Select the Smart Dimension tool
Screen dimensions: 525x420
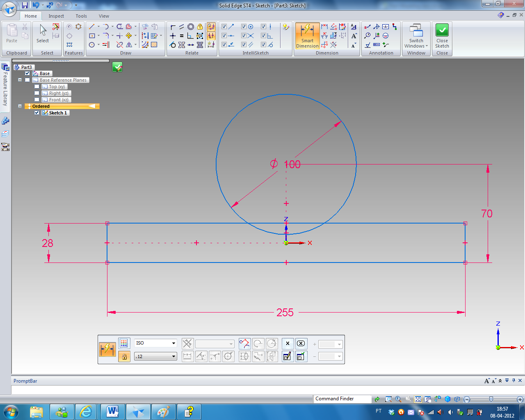[307, 36]
